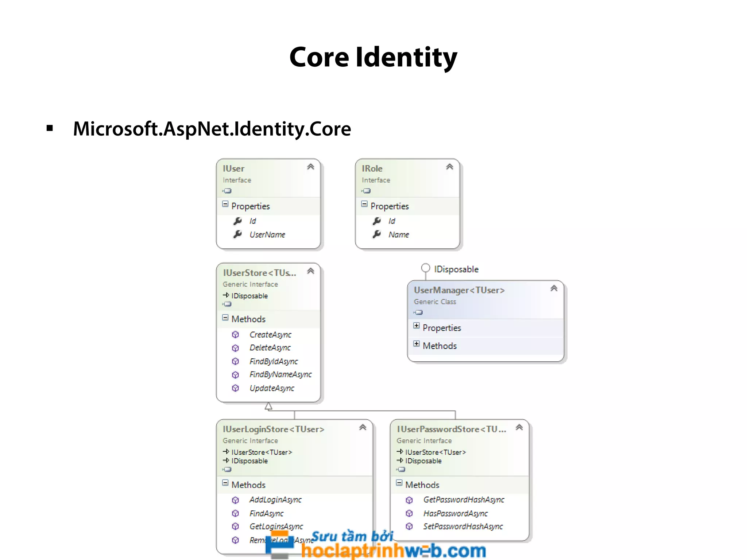Click the method cube icon beside GetLoginsAsync
747x560 pixels.
[236, 526]
